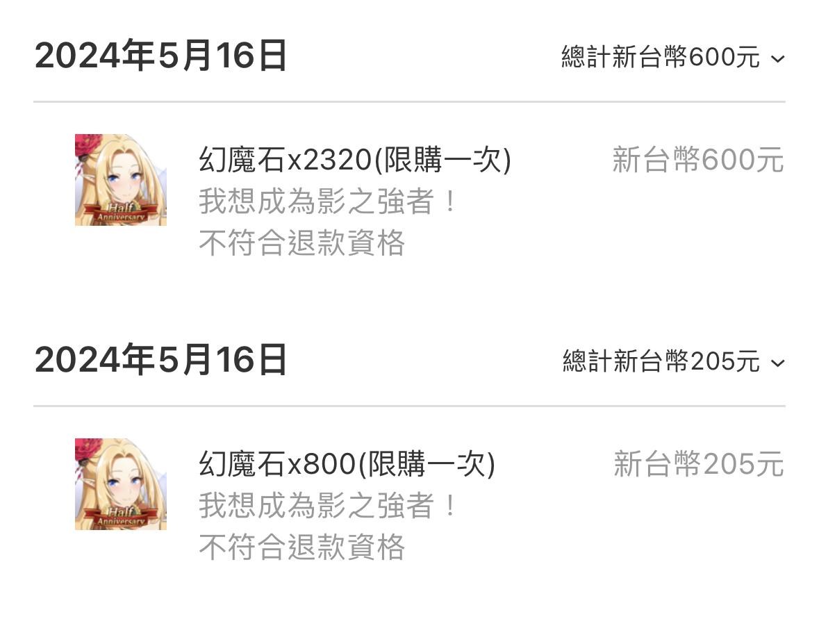This screenshot has height=644, width=819.
Task: Expand the chevron next to 總計新台幣205元
Action: [778, 363]
